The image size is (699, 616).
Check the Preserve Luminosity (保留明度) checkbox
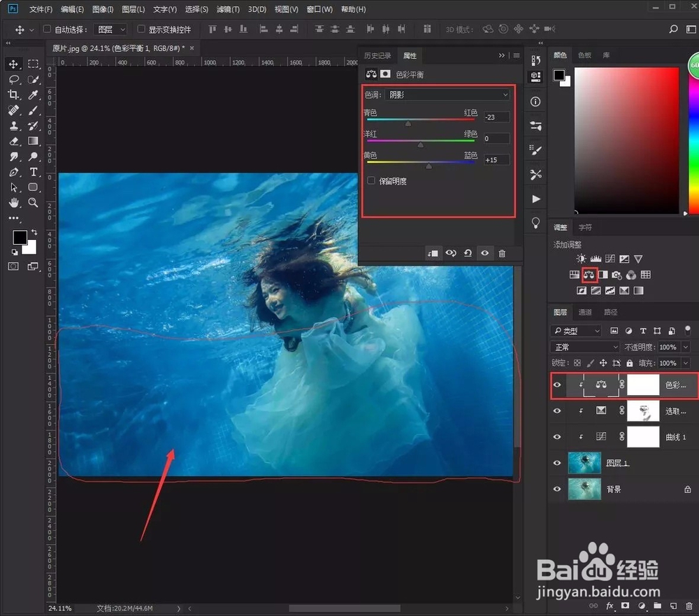(371, 180)
